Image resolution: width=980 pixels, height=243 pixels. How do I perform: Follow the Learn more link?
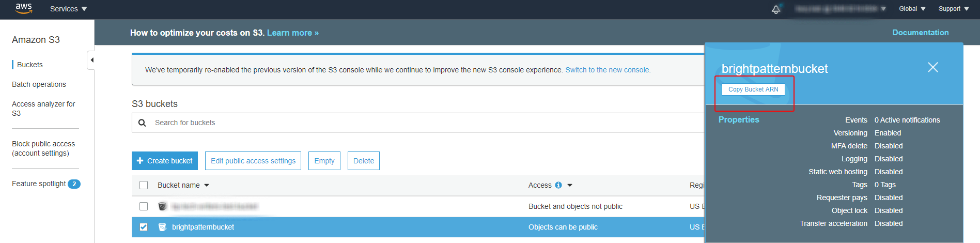click(292, 33)
